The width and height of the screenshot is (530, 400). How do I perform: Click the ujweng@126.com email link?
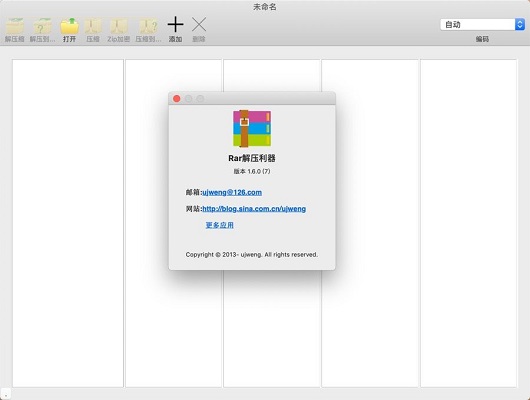(232, 192)
